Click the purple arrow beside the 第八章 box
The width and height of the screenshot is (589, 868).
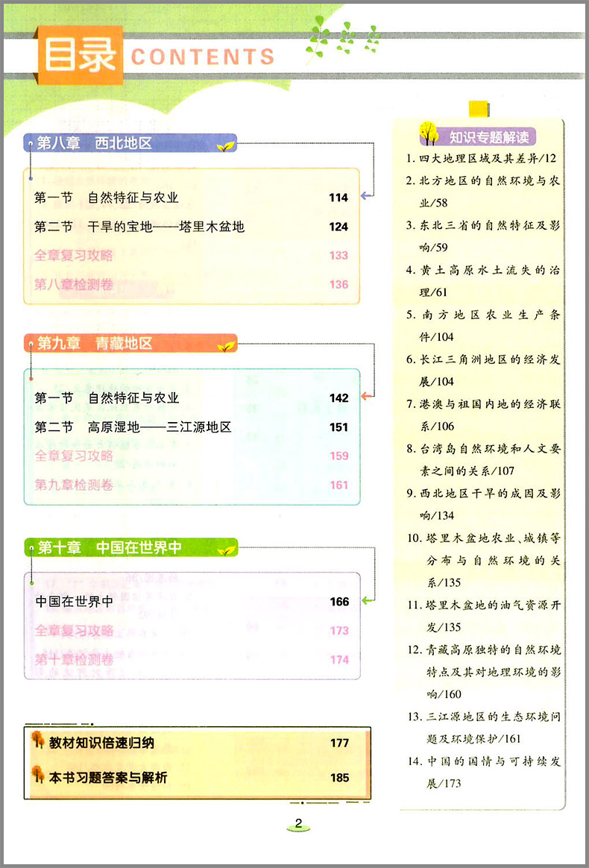tap(366, 196)
